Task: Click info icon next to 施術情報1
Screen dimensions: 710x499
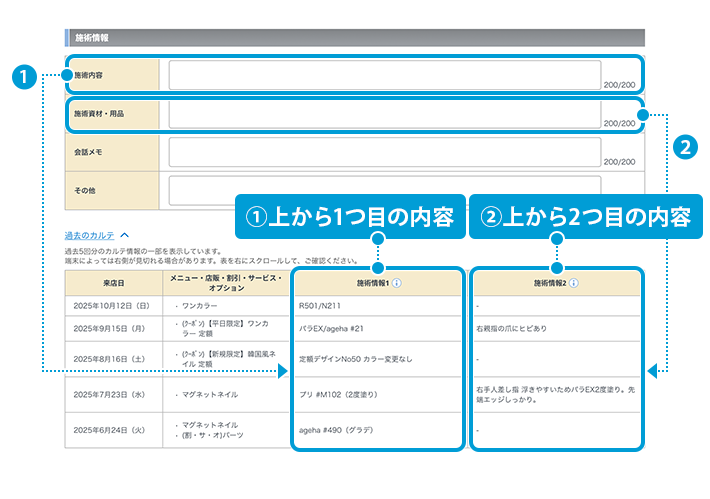Action: click(397, 283)
